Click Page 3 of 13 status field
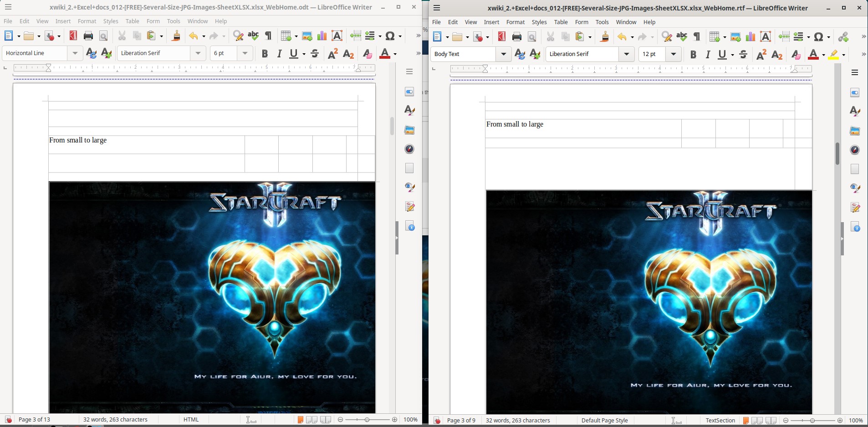Image resolution: width=868 pixels, height=427 pixels. pyautogui.click(x=34, y=419)
